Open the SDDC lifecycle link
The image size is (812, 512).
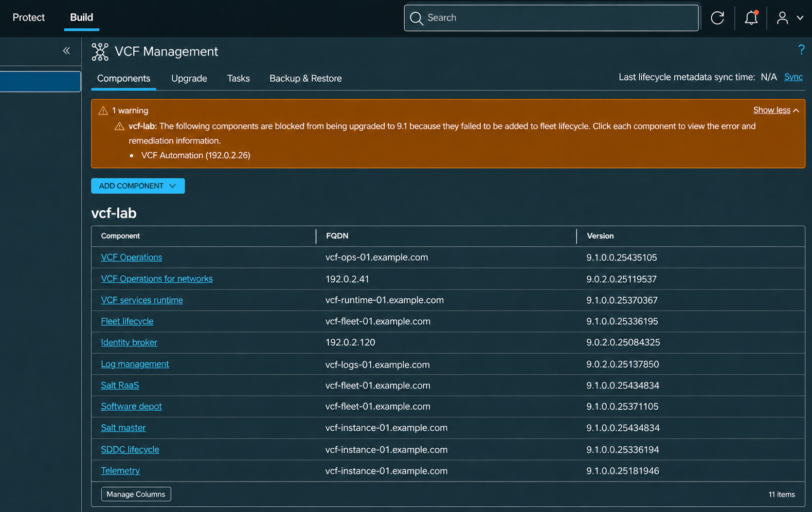point(130,449)
